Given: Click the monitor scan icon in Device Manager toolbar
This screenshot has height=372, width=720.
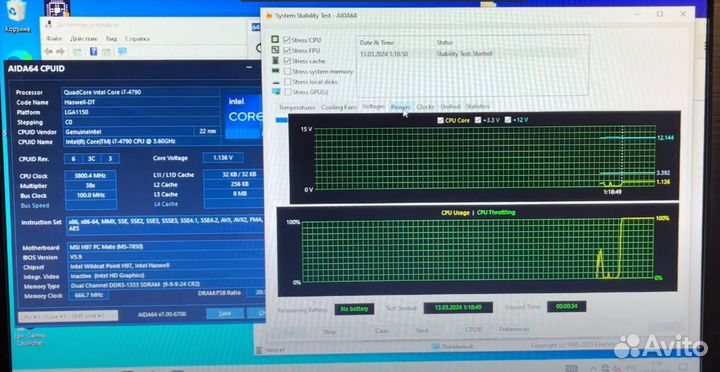Looking at the screenshot, I should (122, 51).
